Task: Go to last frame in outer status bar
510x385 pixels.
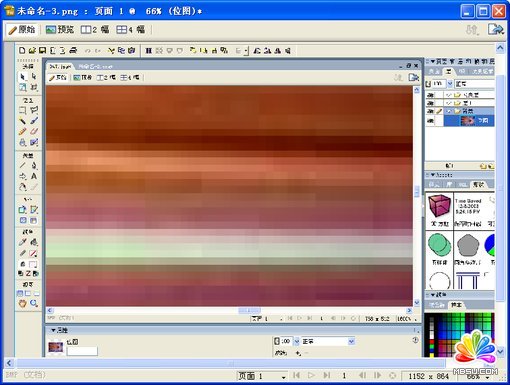Action: 327,376
